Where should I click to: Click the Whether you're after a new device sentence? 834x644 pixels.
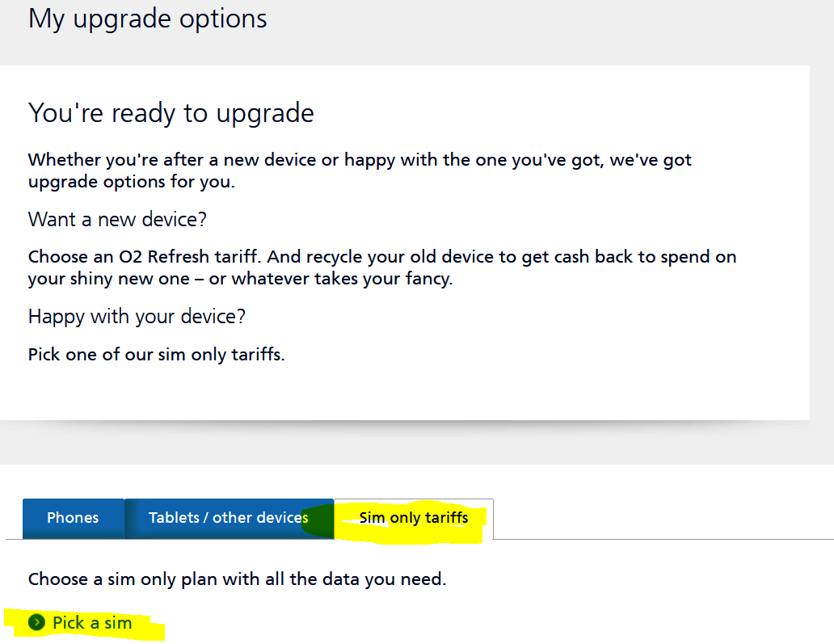pyautogui.click(x=360, y=160)
